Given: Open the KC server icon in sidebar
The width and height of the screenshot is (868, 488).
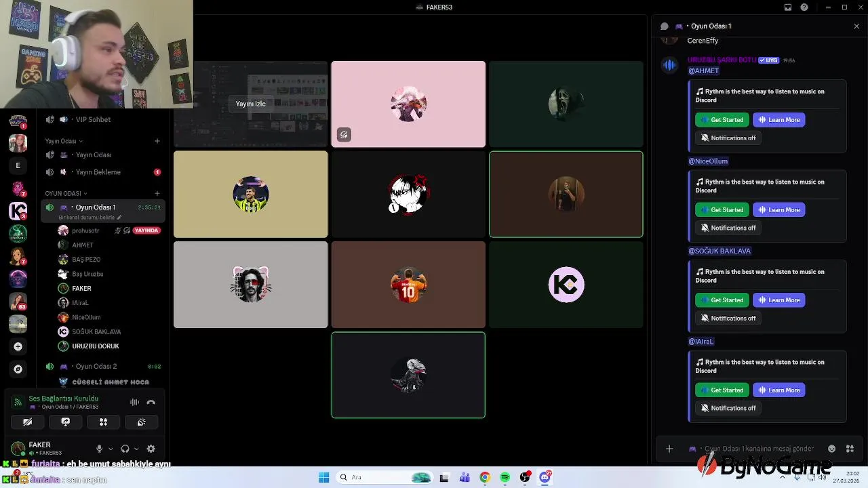Looking at the screenshot, I should [18, 211].
